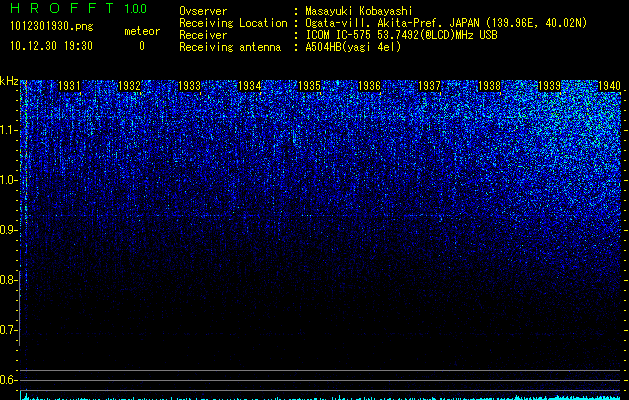Click the 0.9 frequency axis label
Image resolution: width=629 pixels, height=400 pixels.
[x=8, y=230]
